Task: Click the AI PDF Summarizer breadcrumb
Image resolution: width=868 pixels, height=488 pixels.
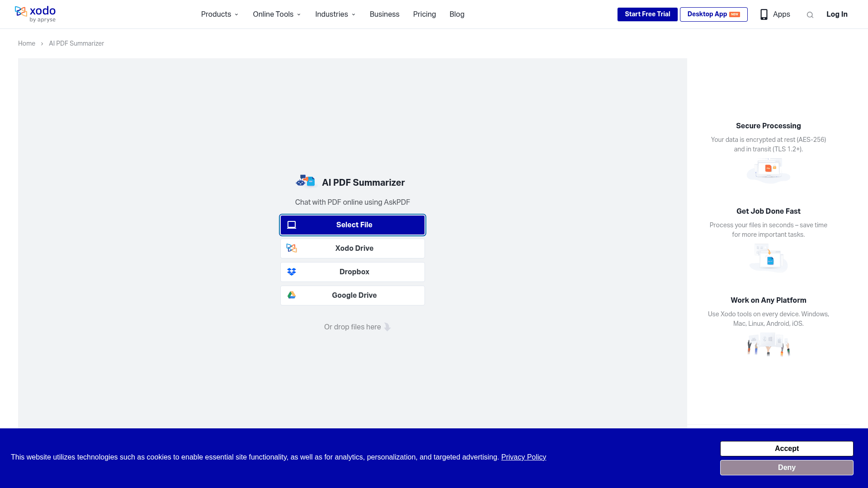Action: (76, 43)
